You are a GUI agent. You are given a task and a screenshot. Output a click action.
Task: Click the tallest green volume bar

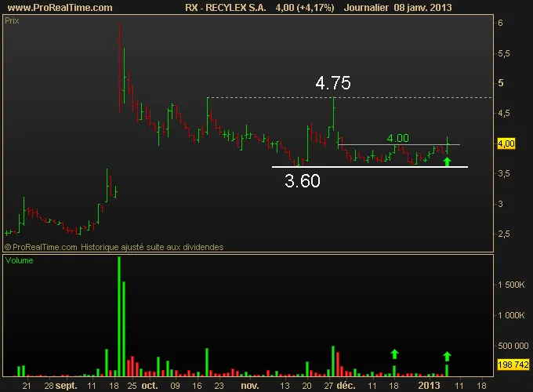(x=119, y=316)
